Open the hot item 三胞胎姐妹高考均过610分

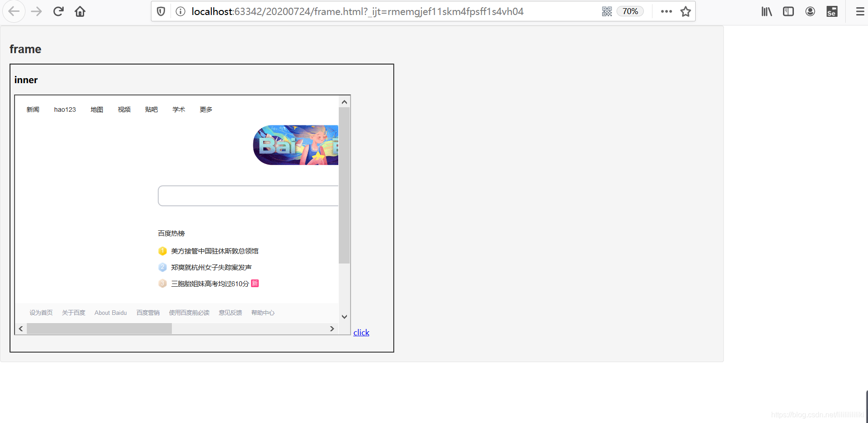tap(210, 284)
